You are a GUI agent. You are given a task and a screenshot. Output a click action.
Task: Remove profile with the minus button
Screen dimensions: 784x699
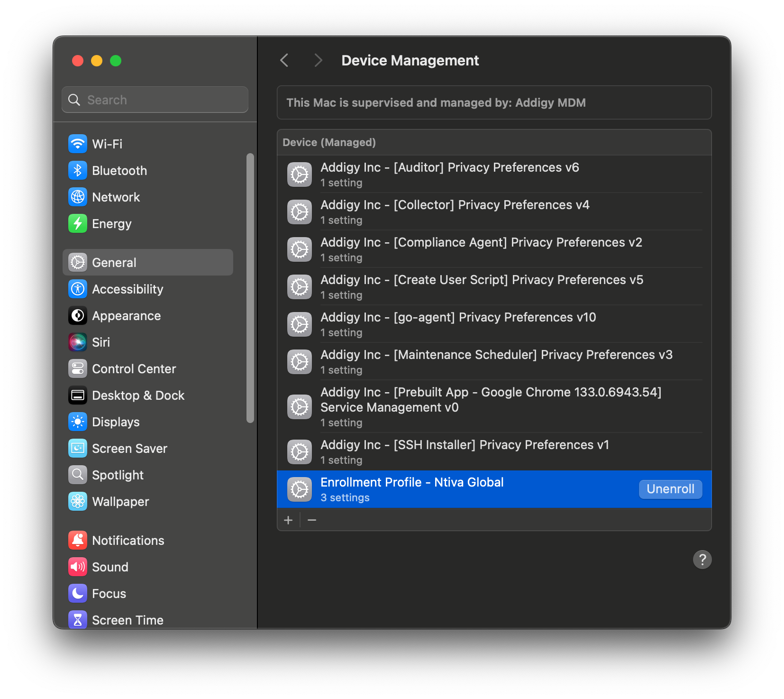(312, 520)
